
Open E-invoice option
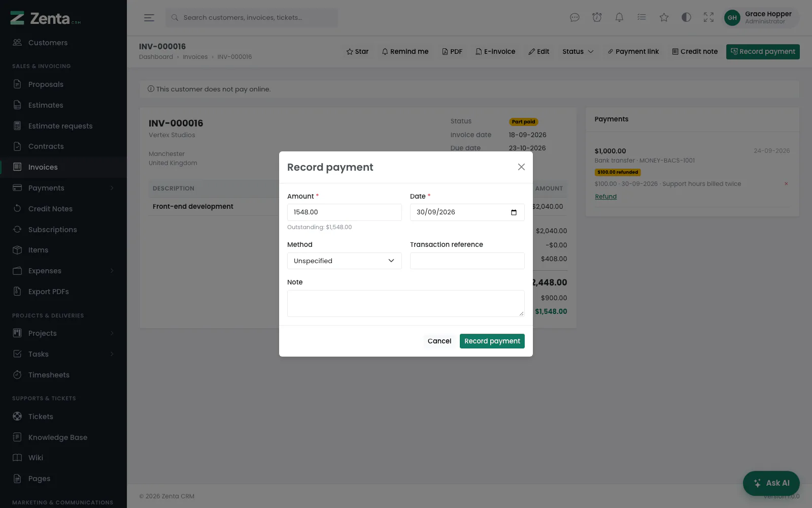(x=495, y=52)
